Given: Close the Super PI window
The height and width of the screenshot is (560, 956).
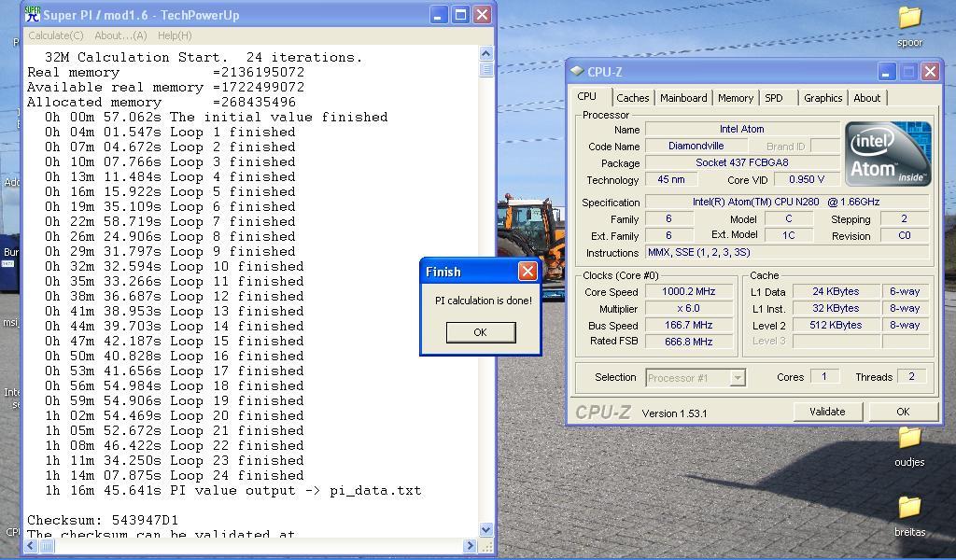Looking at the screenshot, I should tap(483, 15).
